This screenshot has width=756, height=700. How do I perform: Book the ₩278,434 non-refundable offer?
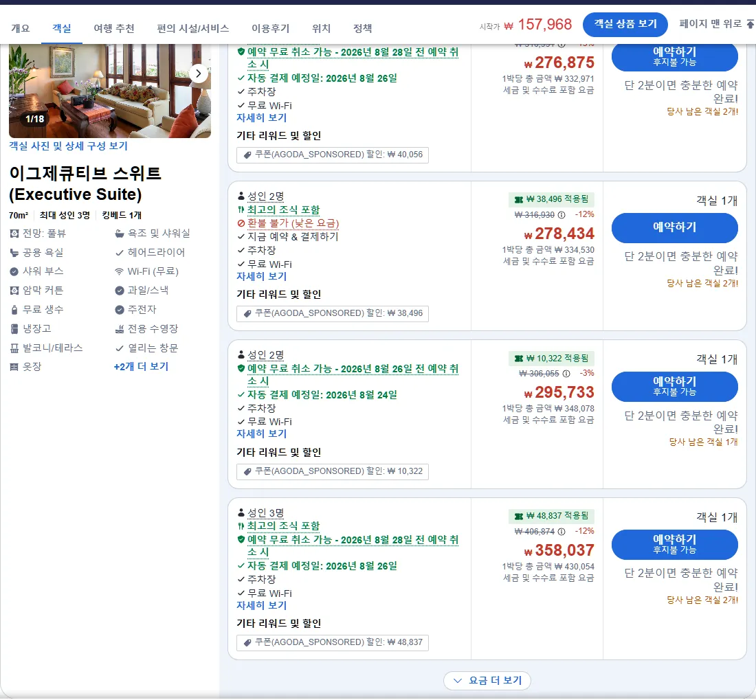tap(674, 227)
